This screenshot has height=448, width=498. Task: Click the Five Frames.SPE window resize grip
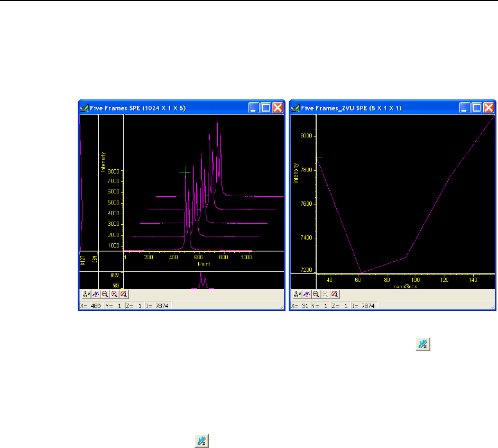click(x=281, y=307)
